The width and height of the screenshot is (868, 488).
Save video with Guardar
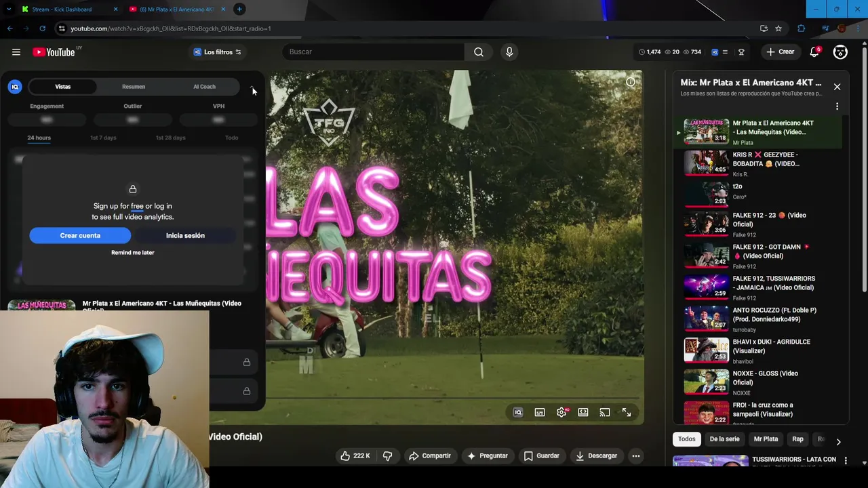(x=541, y=456)
